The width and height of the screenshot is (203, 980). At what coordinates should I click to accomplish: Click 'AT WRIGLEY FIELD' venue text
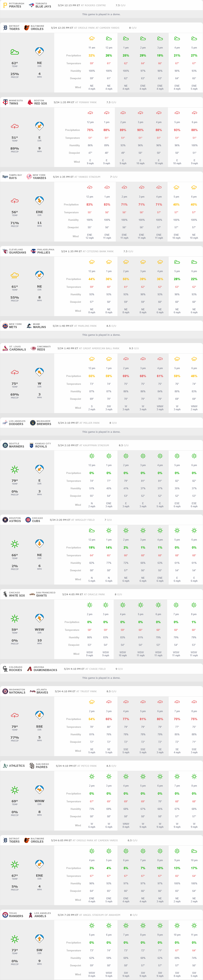tap(83, 520)
